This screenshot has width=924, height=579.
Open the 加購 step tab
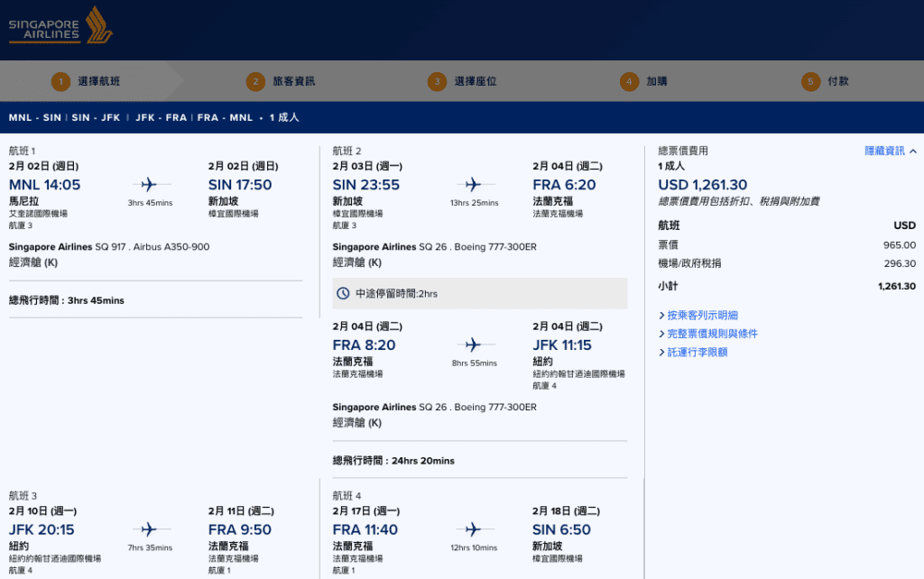point(657,81)
